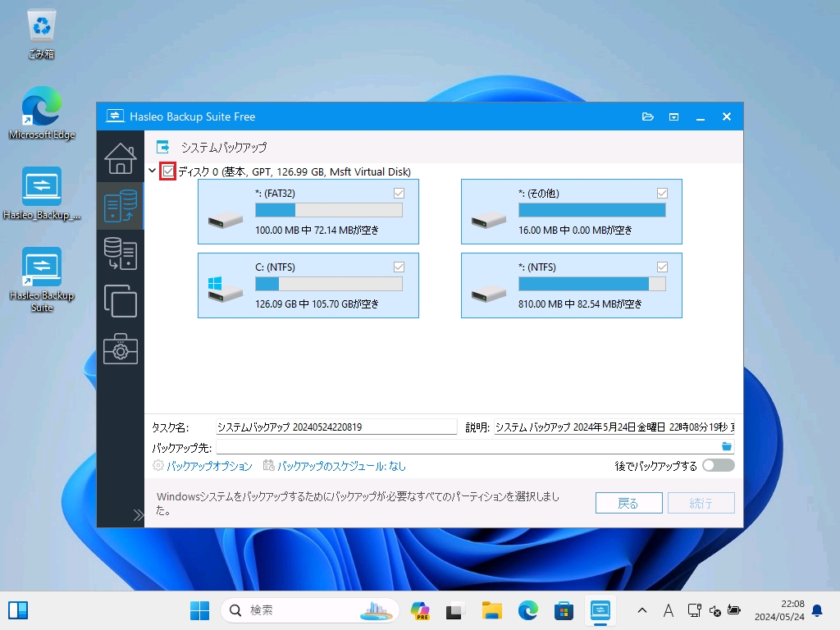Click the 126.09 GB 中 105.70 GBが空き text
The image size is (840, 630).
pyautogui.click(x=317, y=304)
